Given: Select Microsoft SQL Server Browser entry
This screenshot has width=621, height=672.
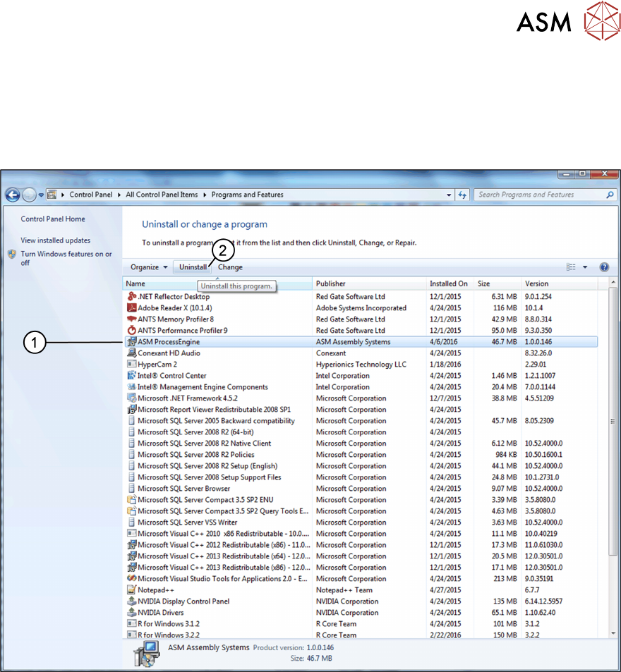Looking at the screenshot, I should pos(360,488).
